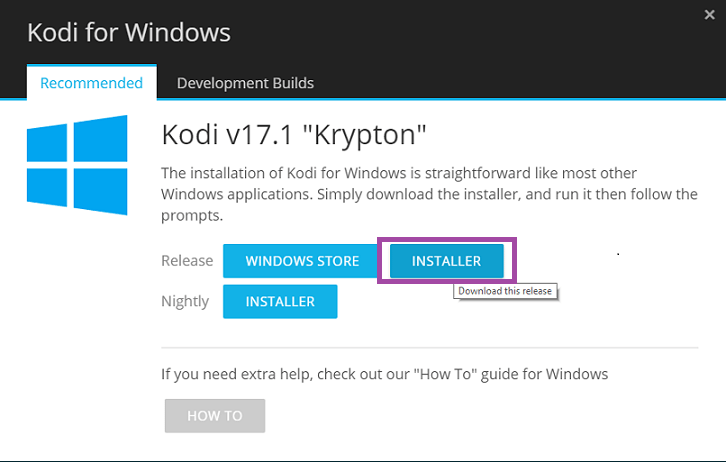Click the Nightly row label

click(185, 301)
